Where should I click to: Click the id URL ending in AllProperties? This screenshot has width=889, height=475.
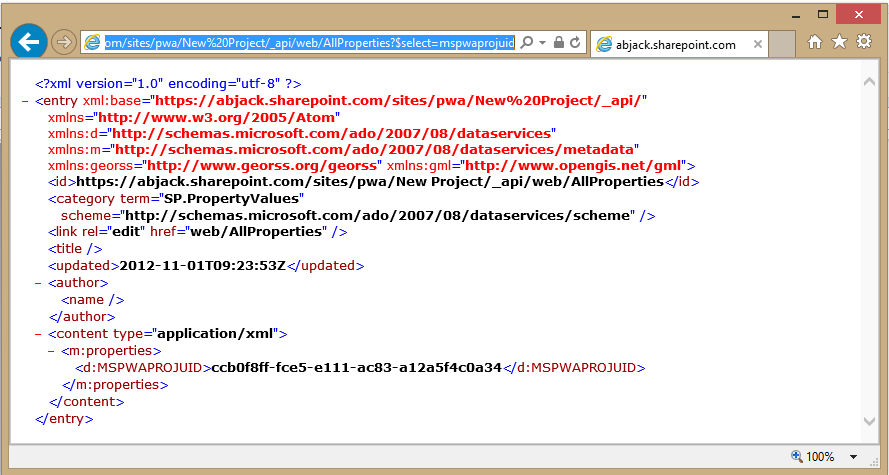[370, 182]
